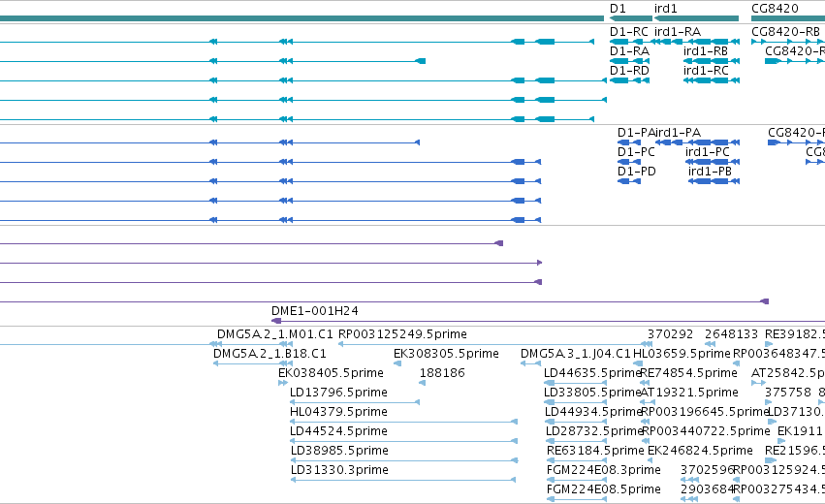Select the ird1-PB protein label
This screenshot has height=504, width=825.
(x=710, y=172)
